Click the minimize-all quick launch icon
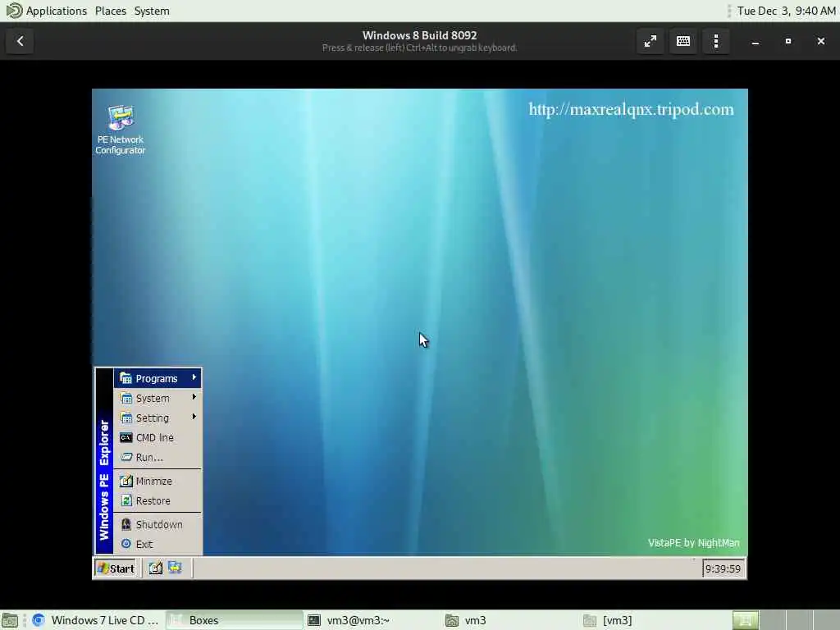The height and width of the screenshot is (630, 840). (155, 568)
